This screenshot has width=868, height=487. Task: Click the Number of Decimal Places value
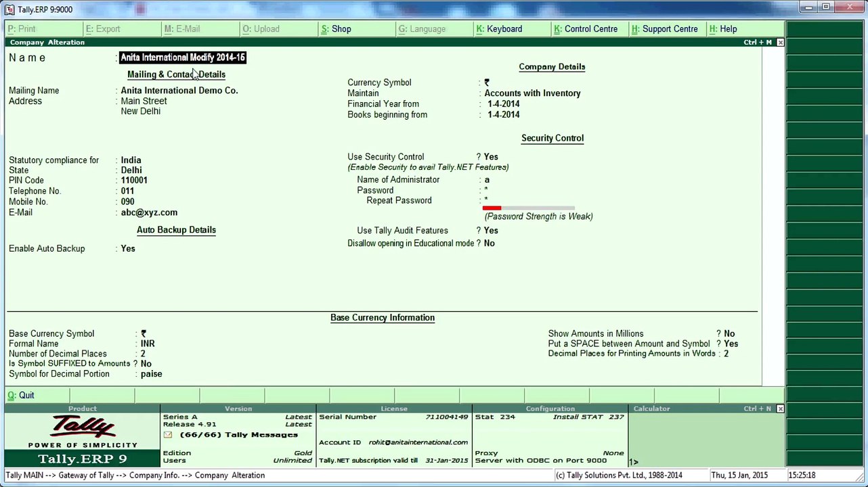point(143,354)
